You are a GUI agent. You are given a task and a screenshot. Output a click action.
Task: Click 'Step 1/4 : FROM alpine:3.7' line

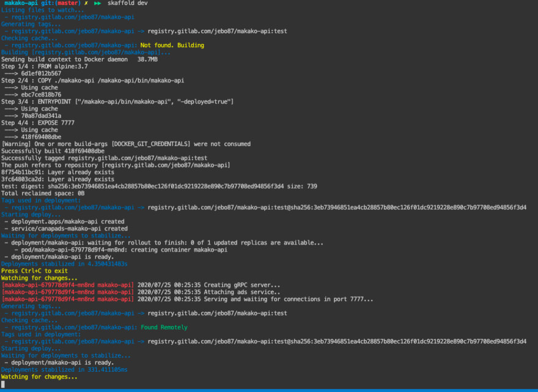[x=44, y=67]
